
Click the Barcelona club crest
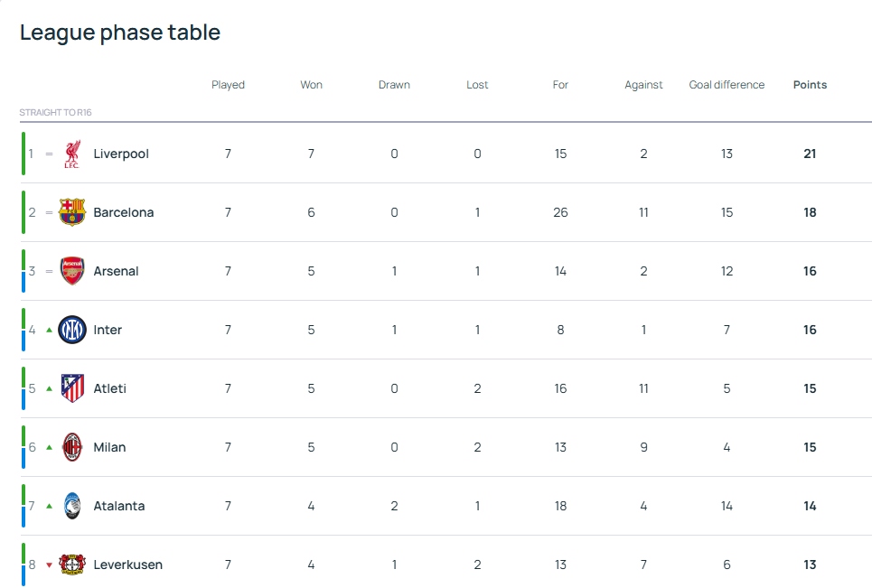point(72,212)
